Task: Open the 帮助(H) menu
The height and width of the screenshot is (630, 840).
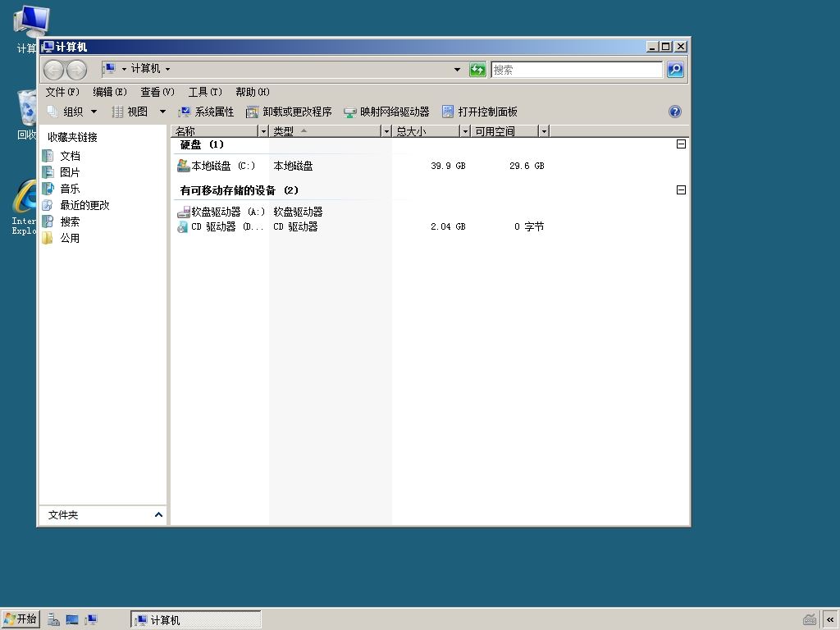Action: [x=253, y=92]
